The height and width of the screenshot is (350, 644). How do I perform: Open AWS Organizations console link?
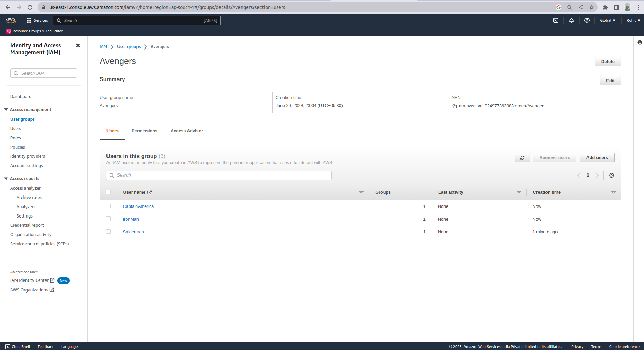point(32,290)
